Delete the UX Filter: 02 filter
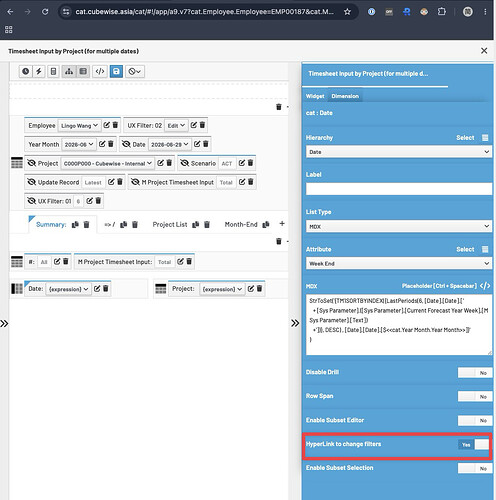 (202, 125)
